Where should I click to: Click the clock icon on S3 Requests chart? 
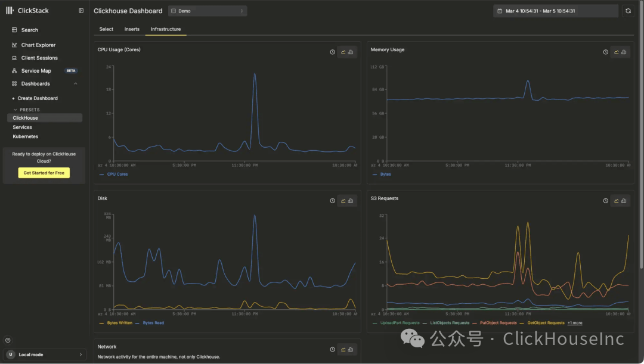click(x=606, y=201)
